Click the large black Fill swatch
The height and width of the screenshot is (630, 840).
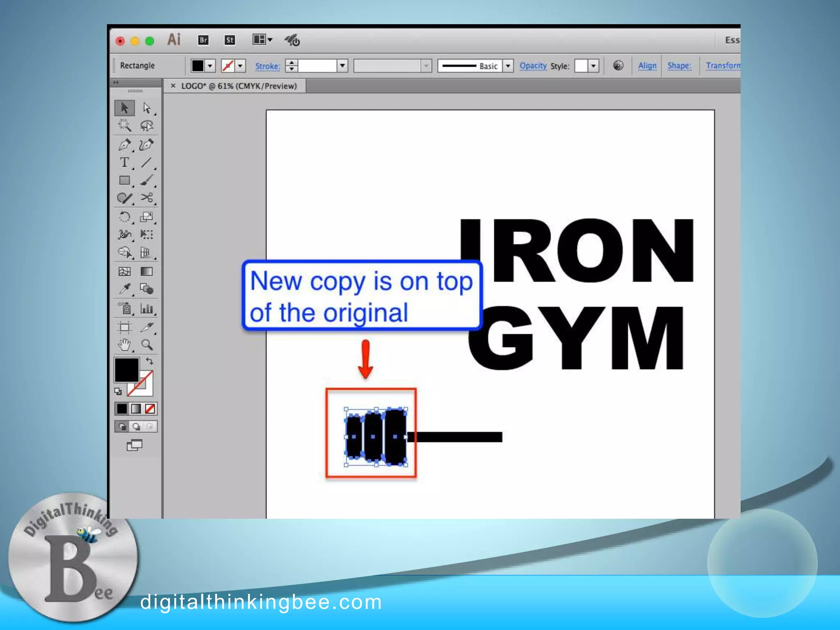pyautogui.click(x=126, y=370)
